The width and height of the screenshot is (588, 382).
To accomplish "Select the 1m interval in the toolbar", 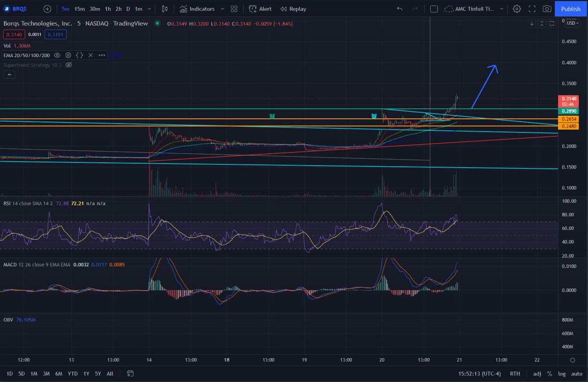I will [139, 9].
